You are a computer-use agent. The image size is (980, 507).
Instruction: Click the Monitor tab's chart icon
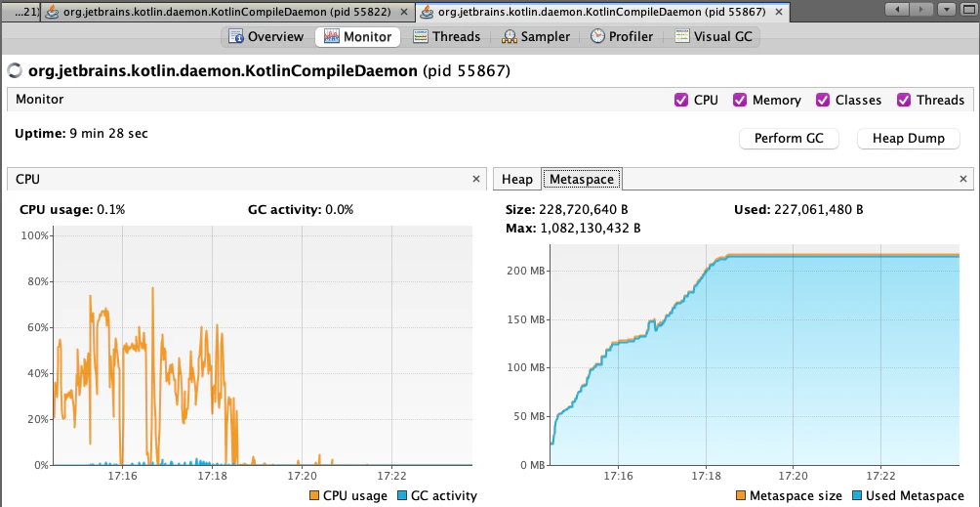(331, 37)
